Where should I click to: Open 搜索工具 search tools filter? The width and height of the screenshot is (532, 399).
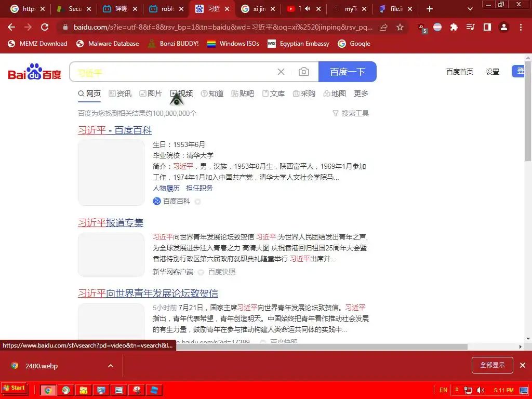[351, 113]
